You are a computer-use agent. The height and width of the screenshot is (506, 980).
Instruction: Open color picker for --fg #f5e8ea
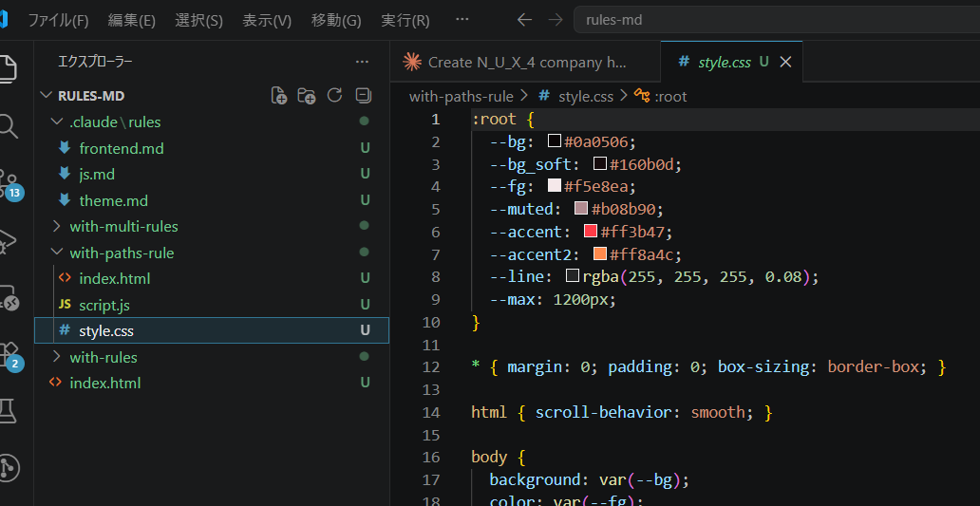(x=554, y=186)
